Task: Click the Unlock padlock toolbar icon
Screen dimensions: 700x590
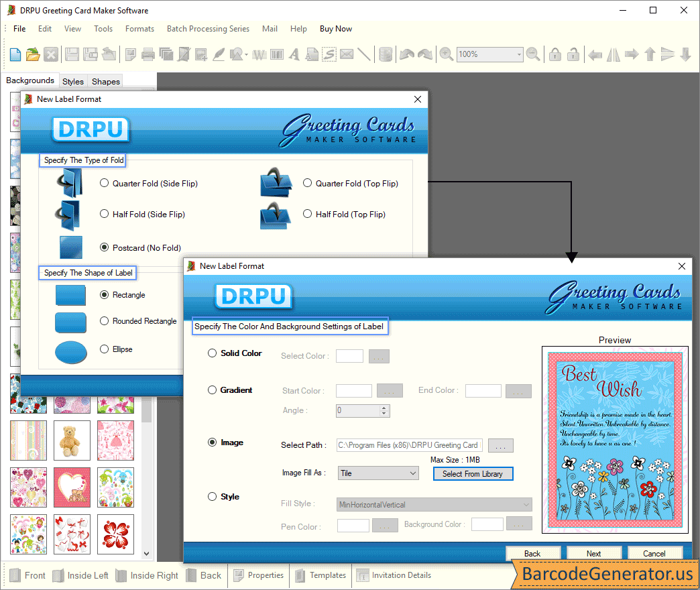Action: tap(573, 54)
